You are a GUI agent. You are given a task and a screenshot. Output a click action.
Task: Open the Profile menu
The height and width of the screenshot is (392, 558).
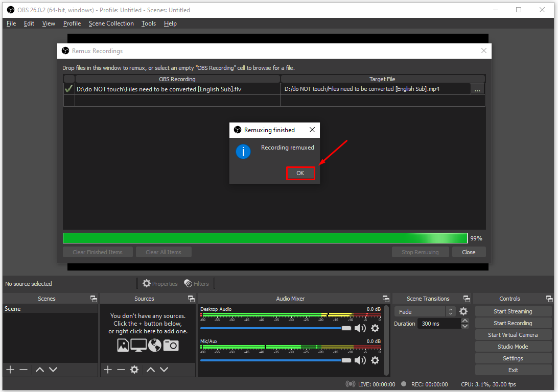coord(72,23)
